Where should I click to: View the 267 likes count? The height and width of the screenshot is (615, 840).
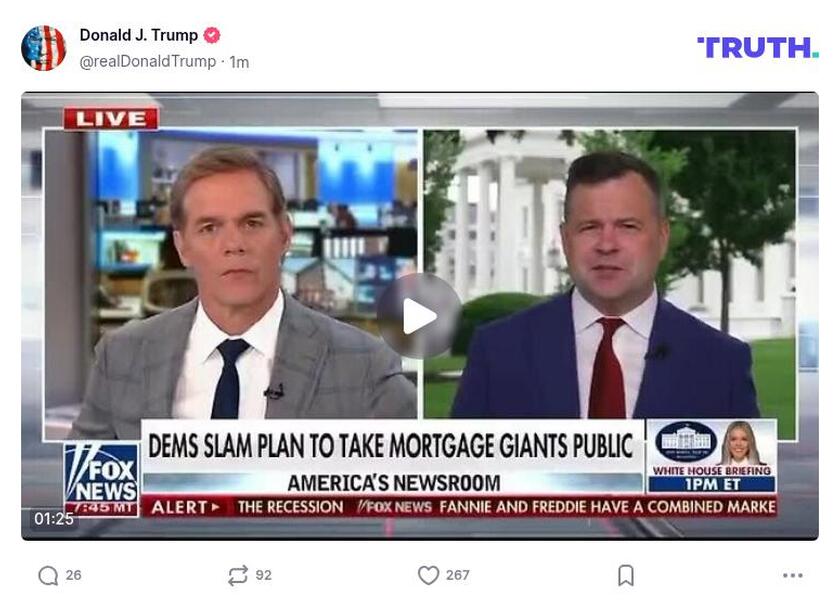tap(458, 575)
